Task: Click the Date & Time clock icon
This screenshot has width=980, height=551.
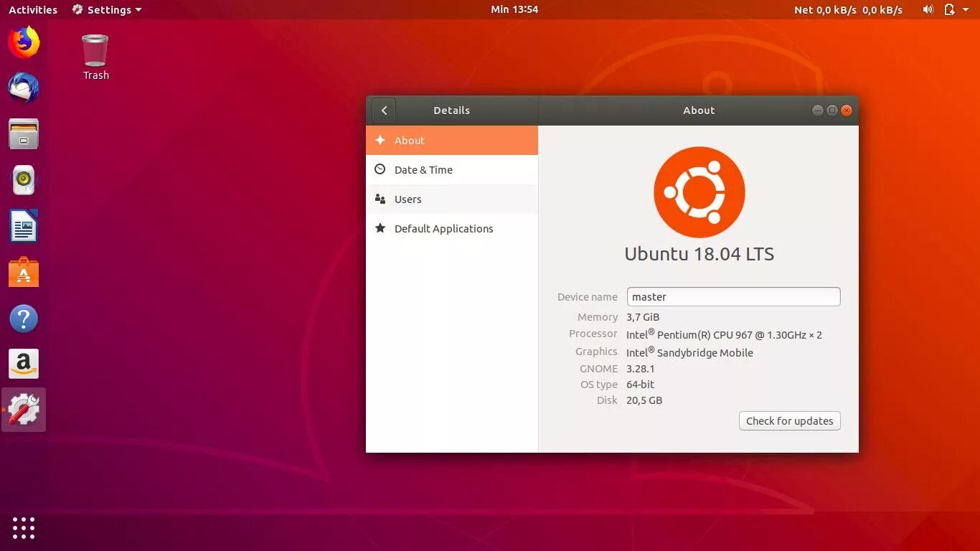Action: [380, 170]
